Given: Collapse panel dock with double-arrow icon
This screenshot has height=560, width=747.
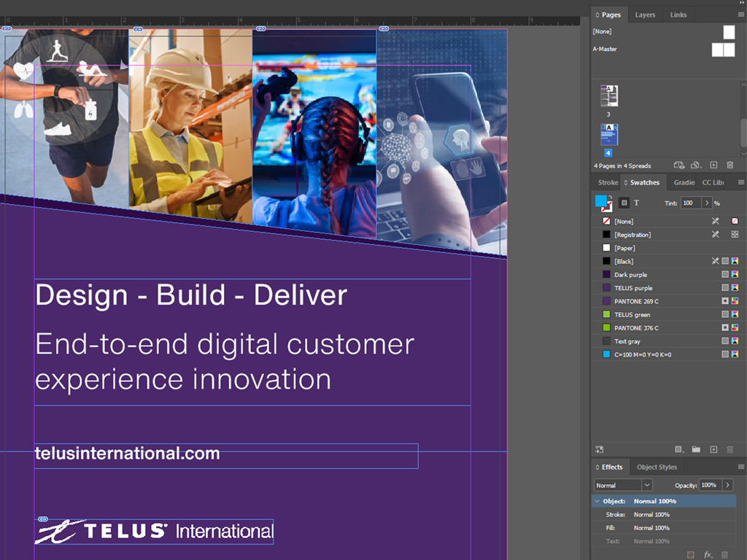Looking at the screenshot, I should click(x=742, y=2).
